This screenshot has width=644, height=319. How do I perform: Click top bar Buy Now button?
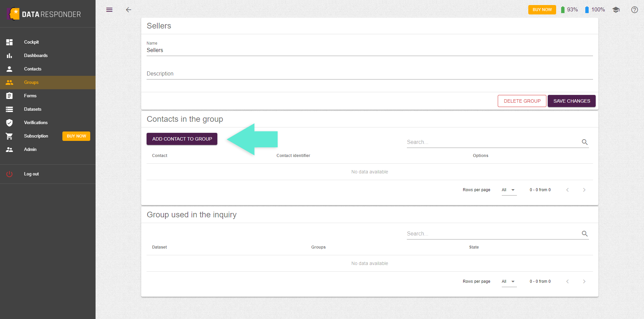tap(542, 10)
